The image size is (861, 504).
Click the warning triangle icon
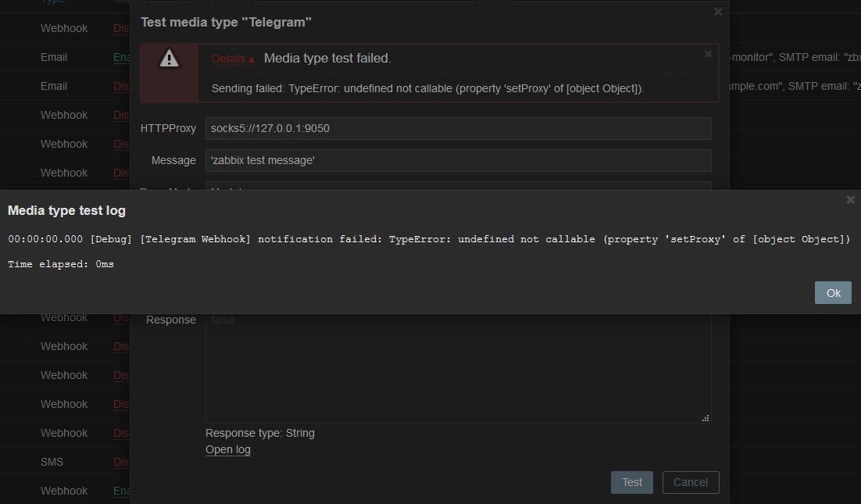(x=169, y=58)
